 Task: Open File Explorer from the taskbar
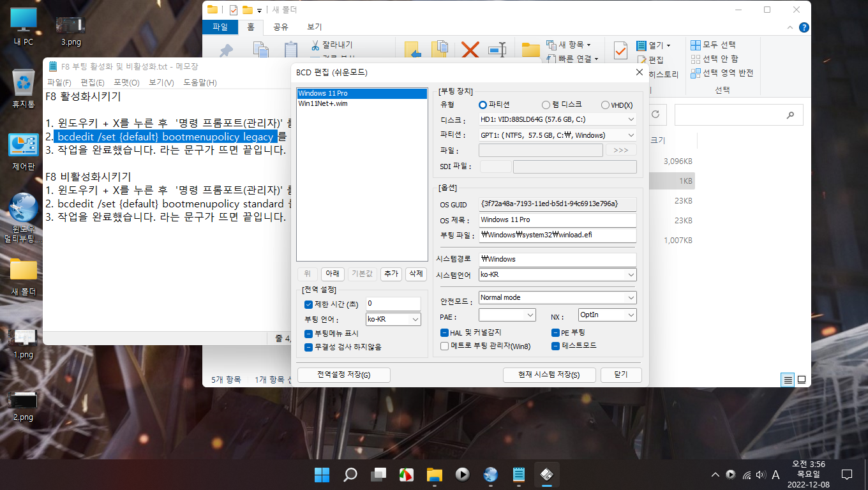click(435, 475)
